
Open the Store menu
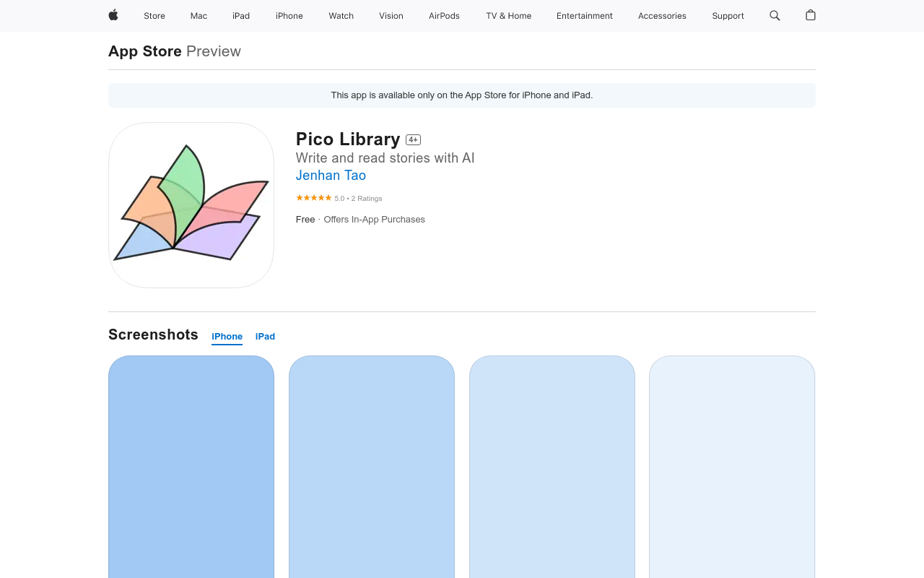tap(154, 16)
